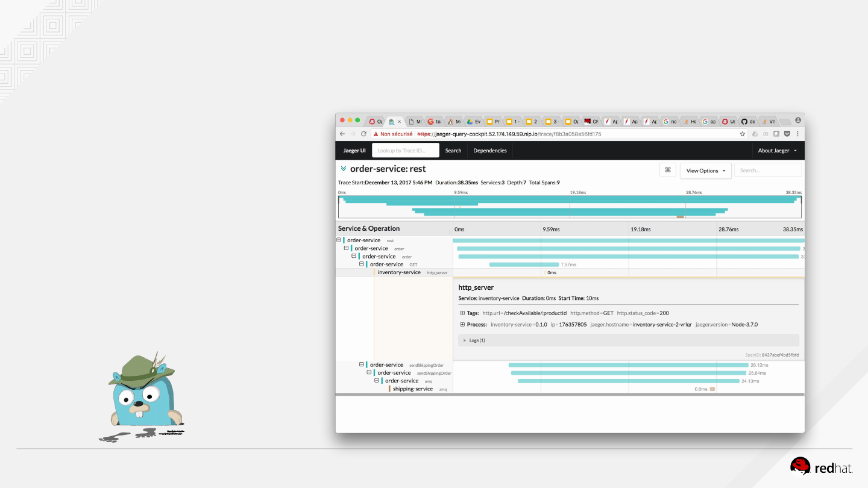Click the trace Search... input box
Viewport: 868px width, 488px height.
pyautogui.click(x=768, y=170)
